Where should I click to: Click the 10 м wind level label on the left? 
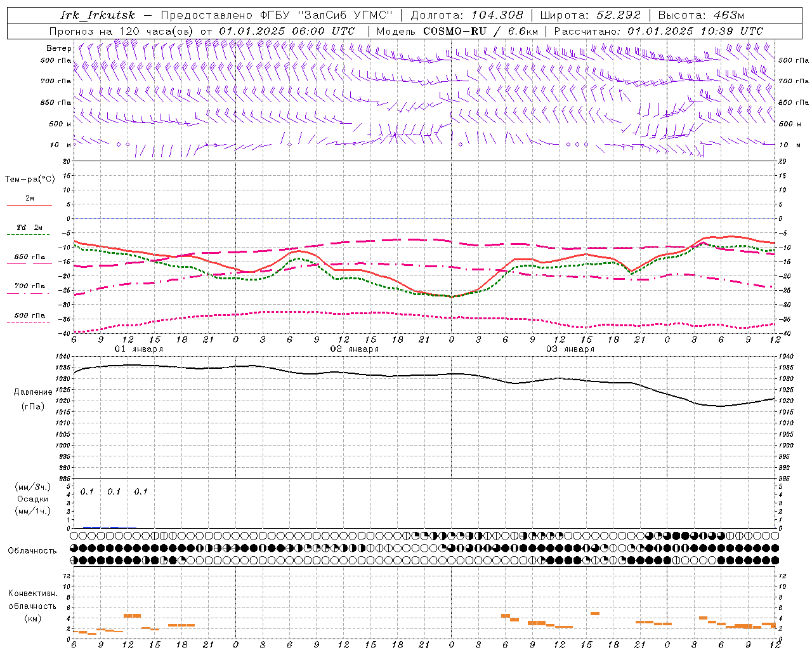61,145
